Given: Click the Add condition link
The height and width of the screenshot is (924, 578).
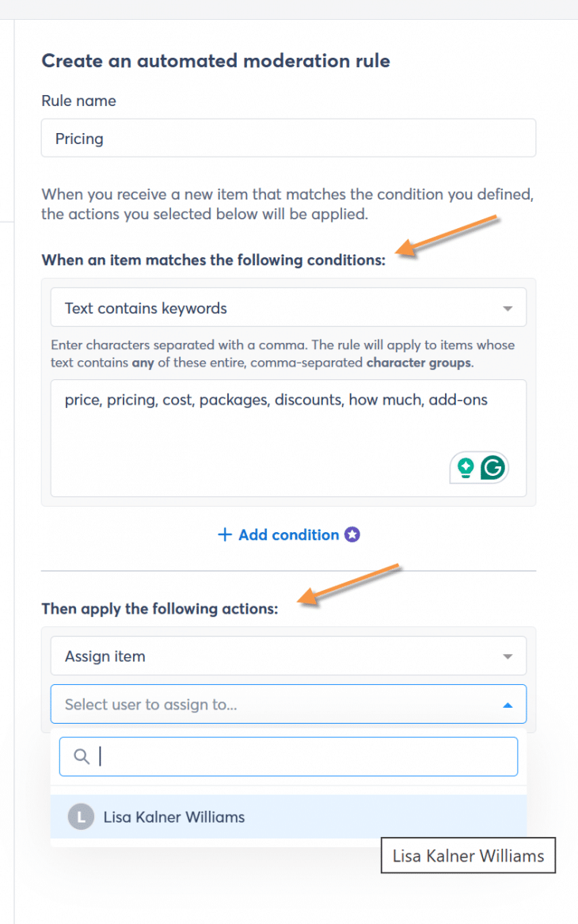Looking at the screenshot, I should [289, 534].
